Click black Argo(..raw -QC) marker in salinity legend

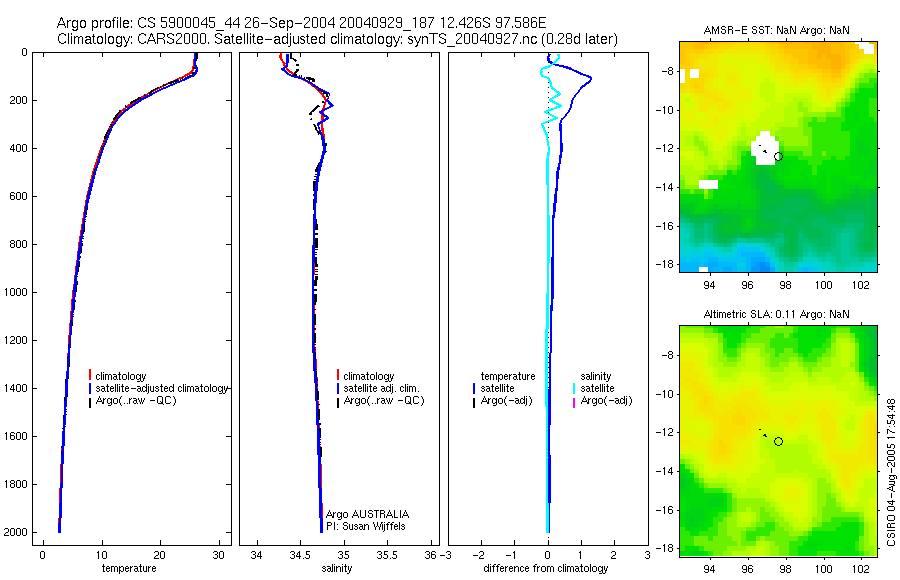[x=338, y=401]
